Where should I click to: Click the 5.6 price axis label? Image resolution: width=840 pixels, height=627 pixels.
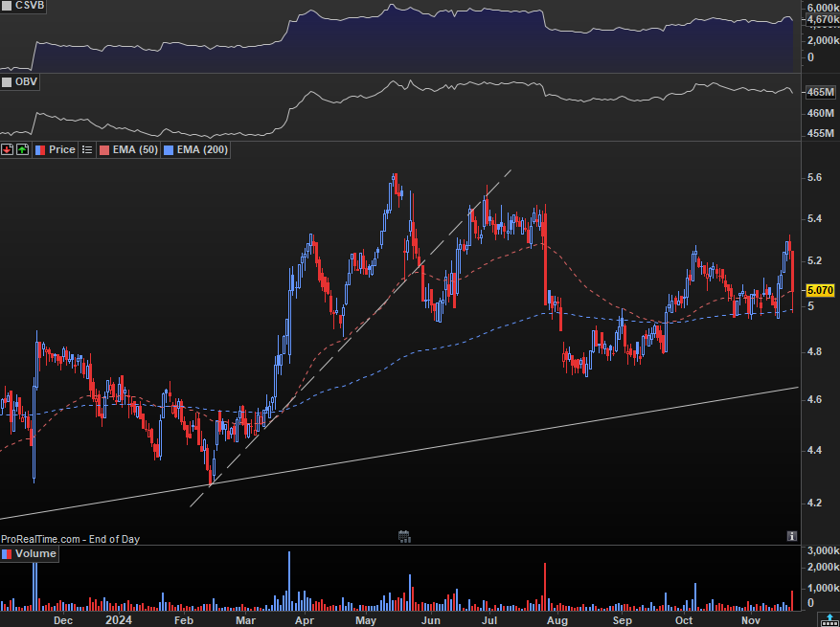click(x=814, y=178)
